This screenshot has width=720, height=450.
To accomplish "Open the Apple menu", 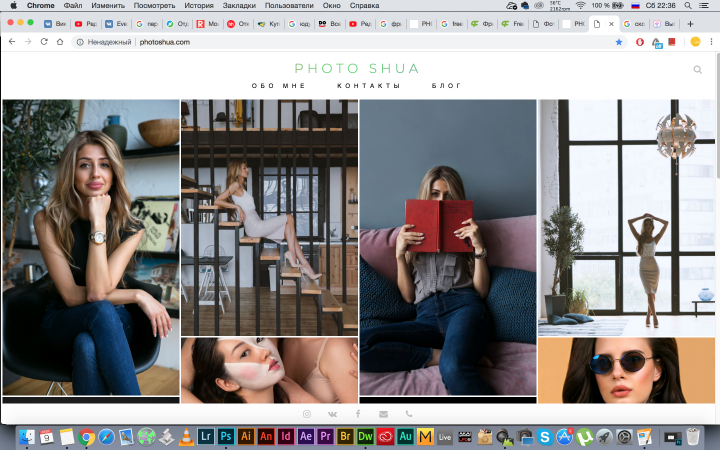I will point(13,6).
